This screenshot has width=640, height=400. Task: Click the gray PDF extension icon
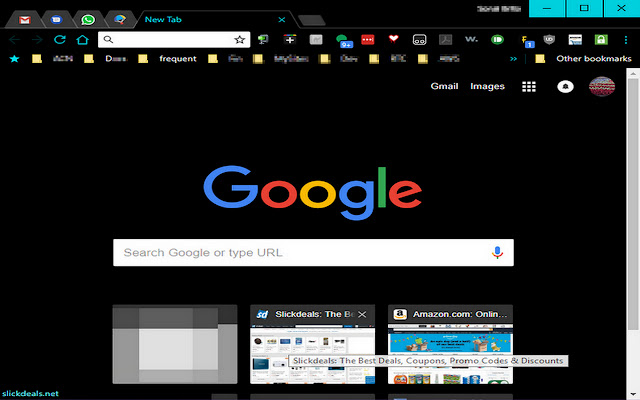445,40
